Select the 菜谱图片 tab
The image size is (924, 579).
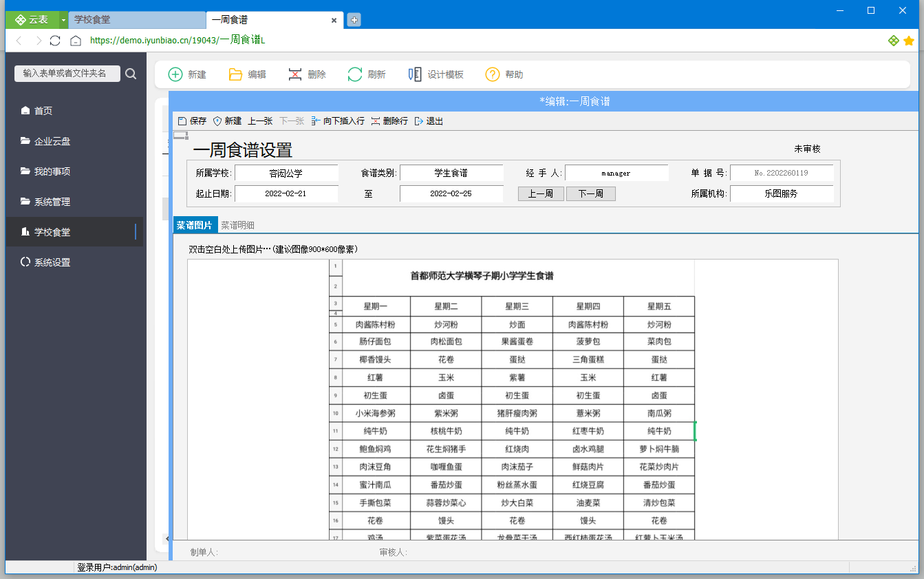click(195, 225)
